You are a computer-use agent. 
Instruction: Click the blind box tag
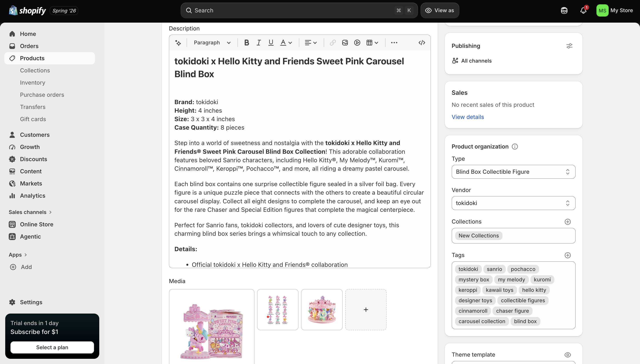pos(525,322)
